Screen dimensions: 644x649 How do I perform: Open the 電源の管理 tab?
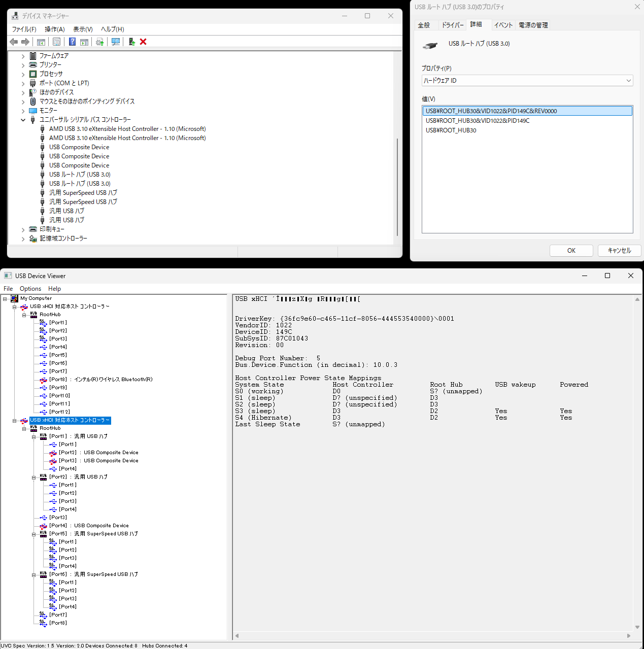pyautogui.click(x=533, y=25)
